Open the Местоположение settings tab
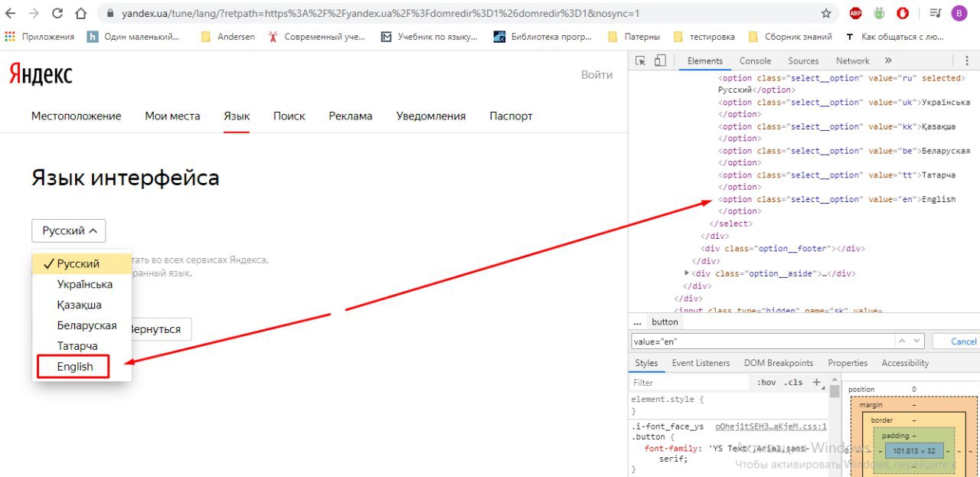This screenshot has height=477, width=980. (76, 116)
